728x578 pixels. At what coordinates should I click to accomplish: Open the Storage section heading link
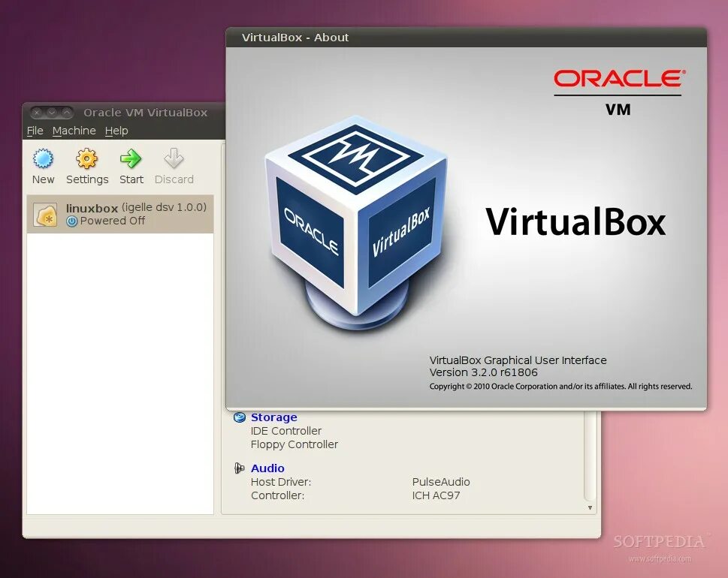coord(274,417)
